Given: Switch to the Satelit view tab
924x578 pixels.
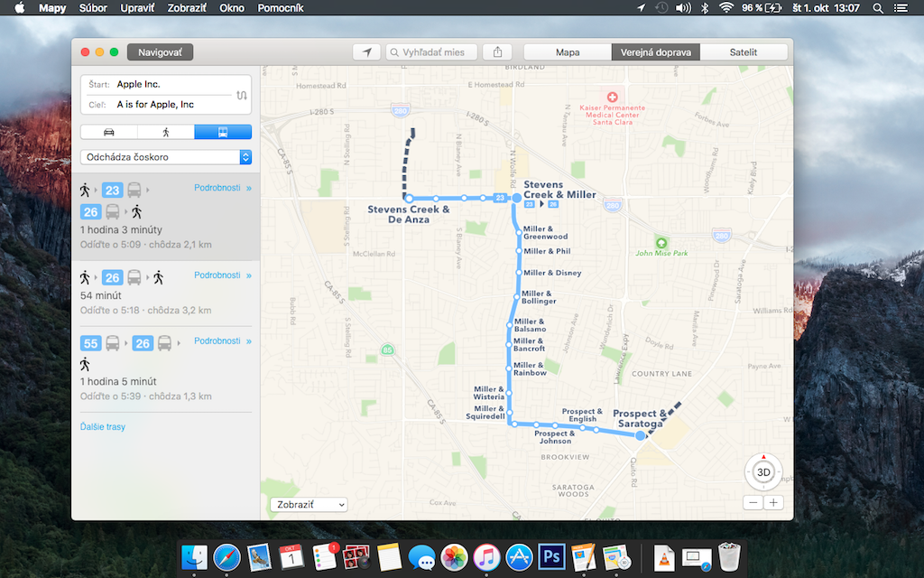Looking at the screenshot, I should pyautogui.click(x=744, y=51).
